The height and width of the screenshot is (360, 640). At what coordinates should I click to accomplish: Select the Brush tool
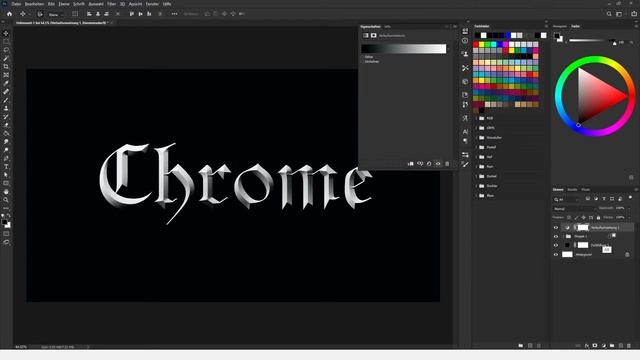tap(6, 100)
